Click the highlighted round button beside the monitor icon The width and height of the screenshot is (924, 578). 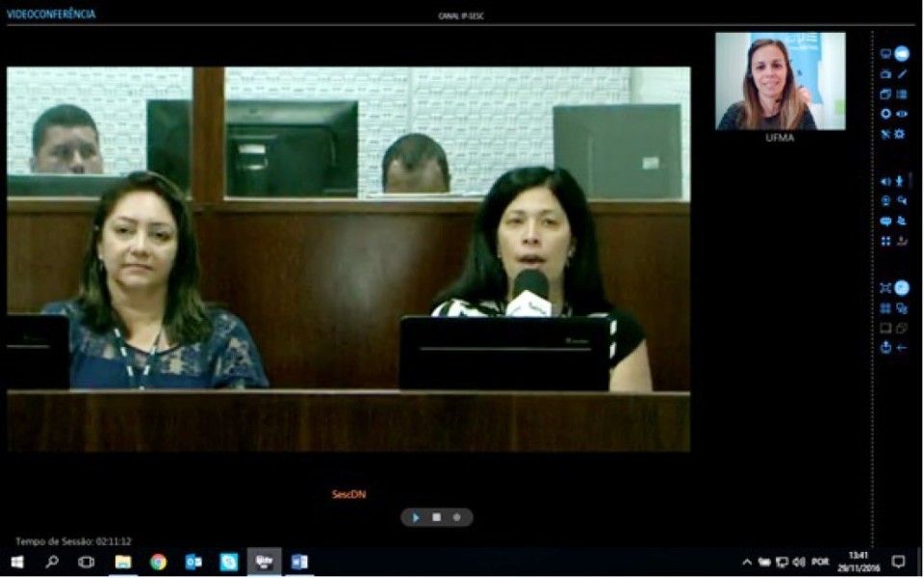click(902, 54)
